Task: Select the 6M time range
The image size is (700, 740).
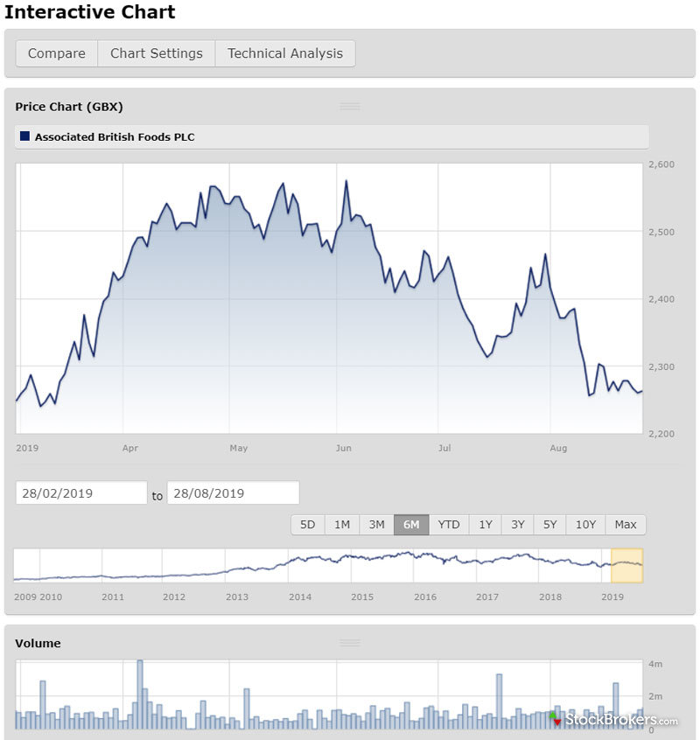Action: tap(411, 524)
